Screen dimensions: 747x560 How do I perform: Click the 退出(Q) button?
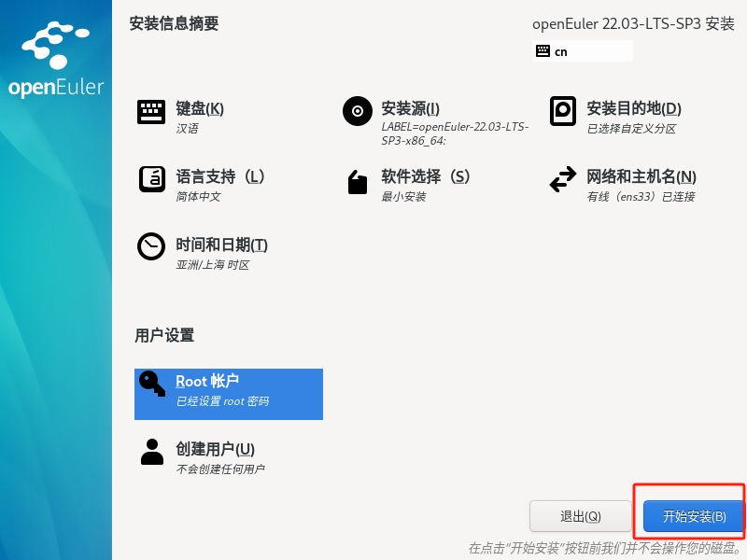pyautogui.click(x=580, y=516)
